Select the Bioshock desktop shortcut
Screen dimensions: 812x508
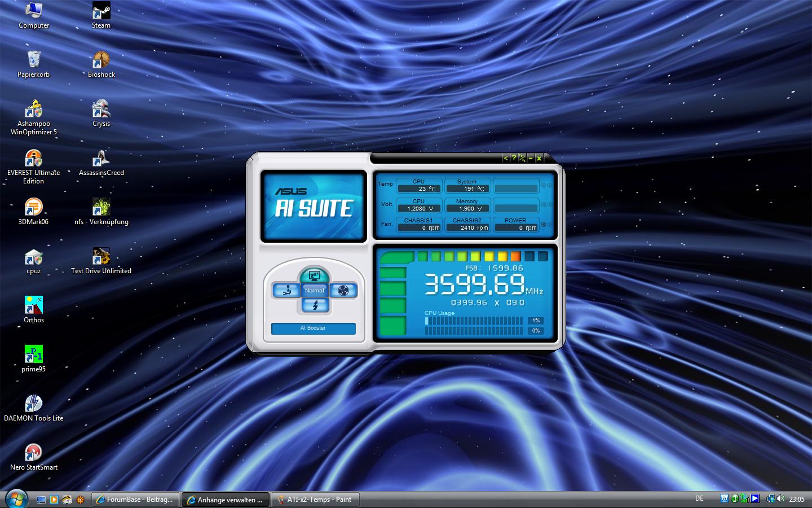click(x=101, y=64)
